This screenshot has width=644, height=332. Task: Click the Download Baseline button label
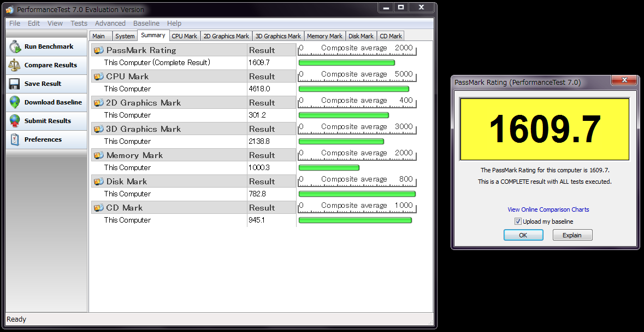coord(53,102)
